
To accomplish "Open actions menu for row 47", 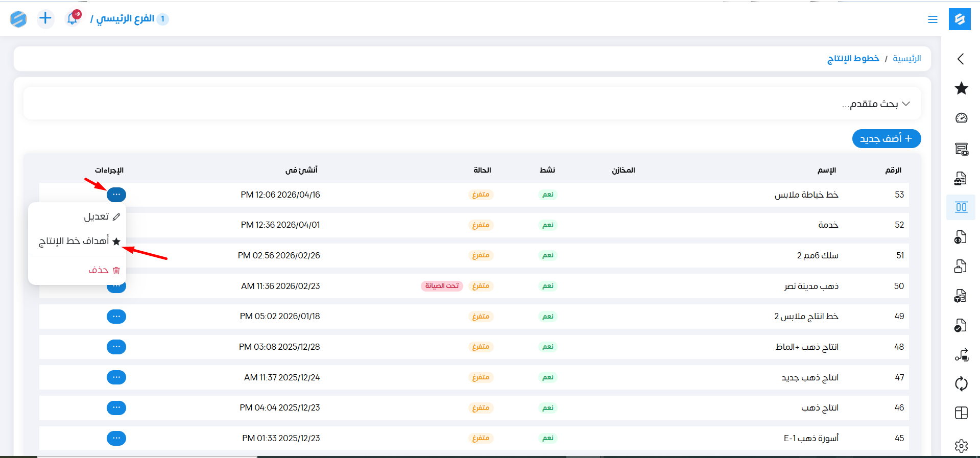I will click(116, 377).
